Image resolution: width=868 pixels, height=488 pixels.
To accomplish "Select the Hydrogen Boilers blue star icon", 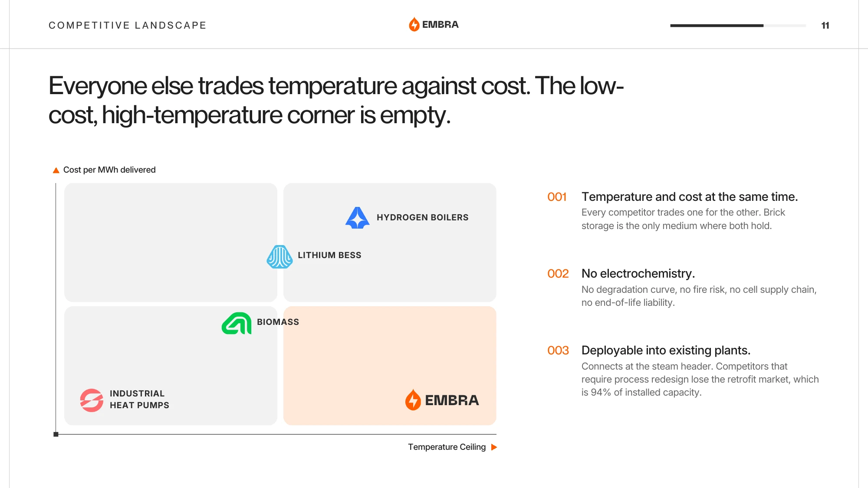I will [x=357, y=218].
